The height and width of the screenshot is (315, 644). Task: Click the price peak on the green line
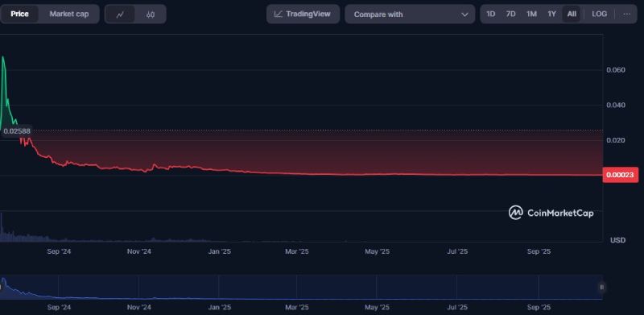click(3, 56)
